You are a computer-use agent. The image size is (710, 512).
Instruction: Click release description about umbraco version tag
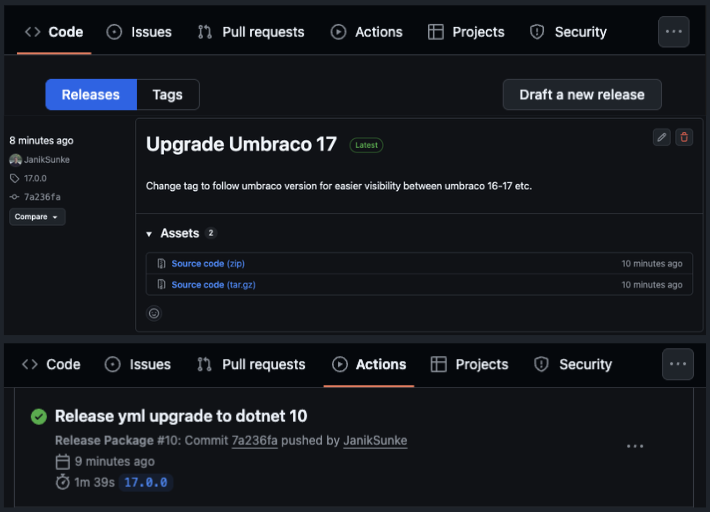[x=339, y=186]
